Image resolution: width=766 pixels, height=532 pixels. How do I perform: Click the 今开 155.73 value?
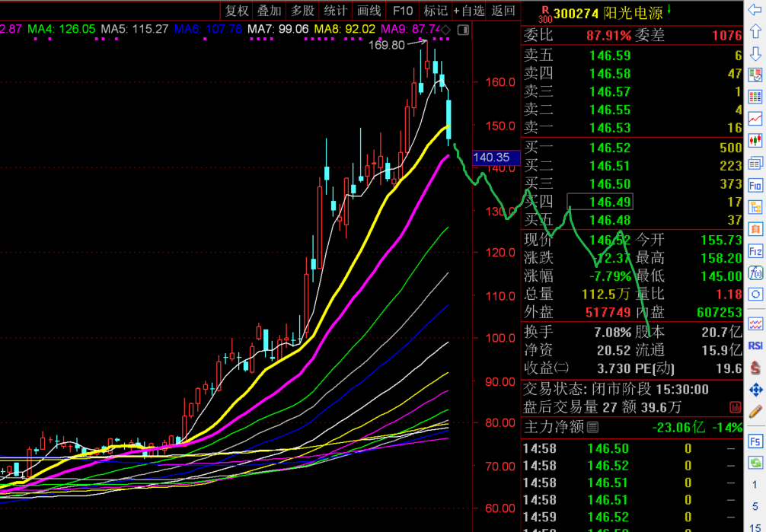(722, 240)
